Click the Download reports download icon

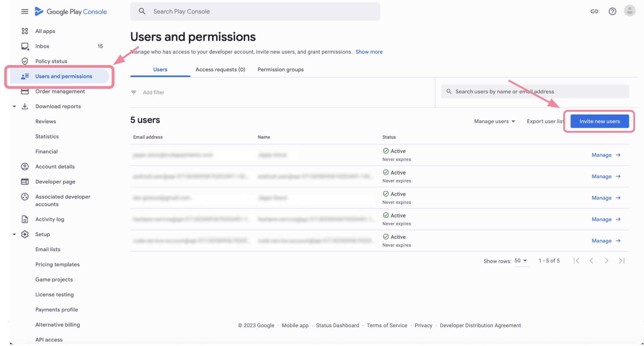coord(25,106)
